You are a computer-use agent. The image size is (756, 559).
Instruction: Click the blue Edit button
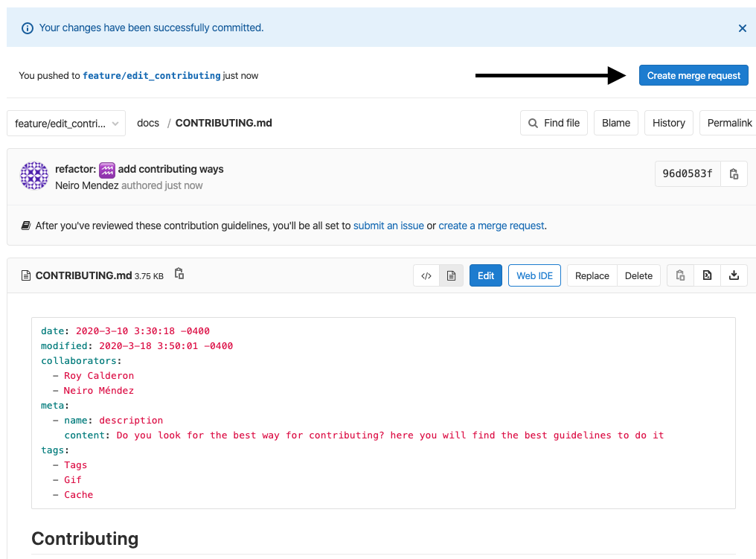(486, 275)
